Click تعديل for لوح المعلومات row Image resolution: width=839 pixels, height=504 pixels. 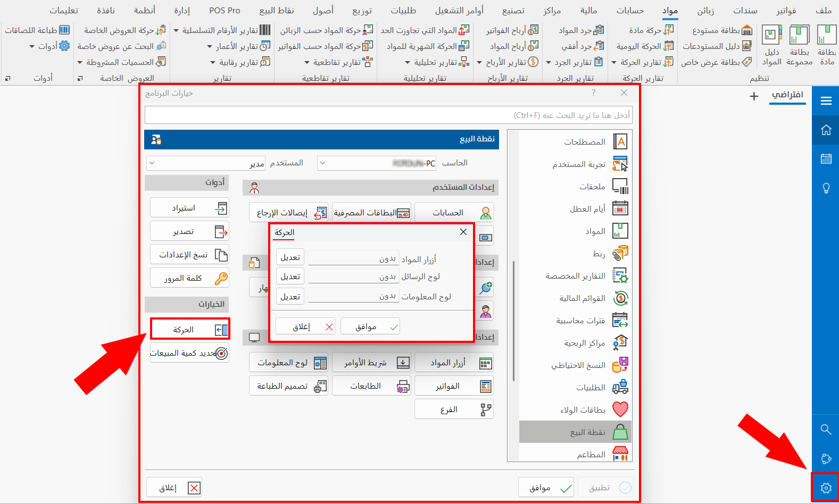290,297
